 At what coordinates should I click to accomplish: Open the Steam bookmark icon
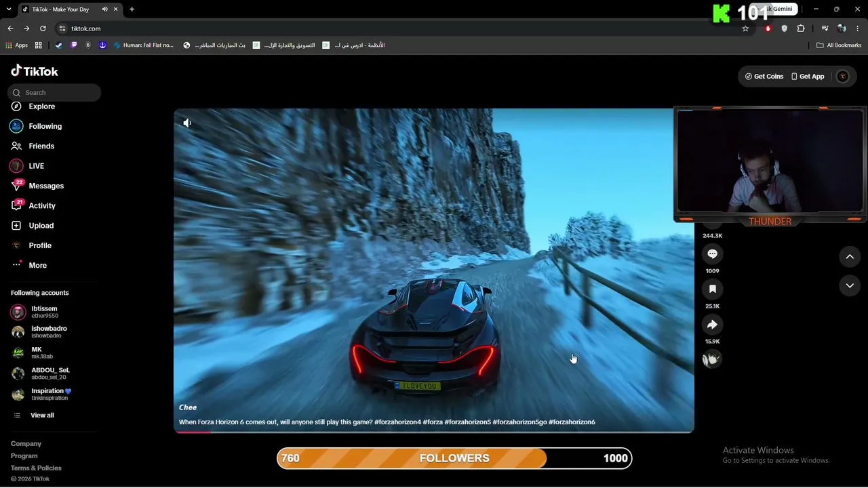click(x=59, y=45)
